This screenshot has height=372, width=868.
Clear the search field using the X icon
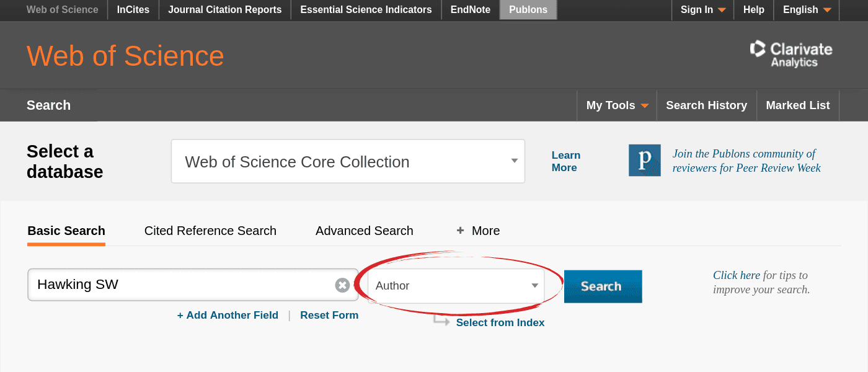[x=342, y=285]
